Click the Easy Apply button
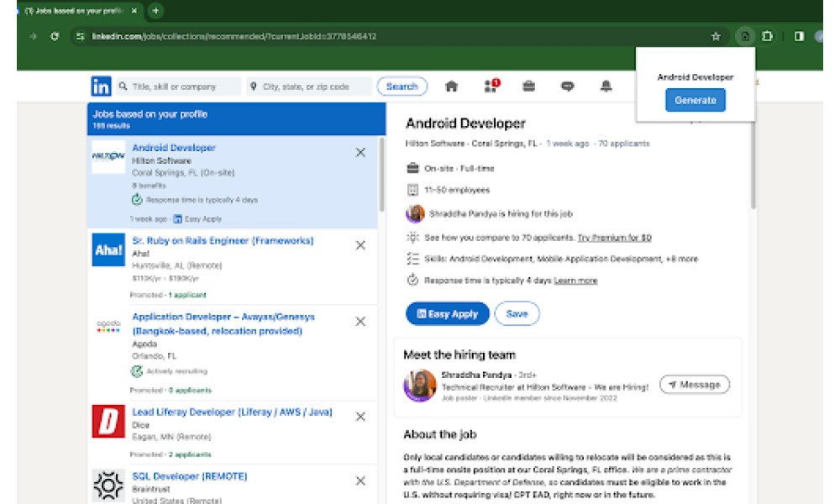The height and width of the screenshot is (504, 840). point(448,314)
